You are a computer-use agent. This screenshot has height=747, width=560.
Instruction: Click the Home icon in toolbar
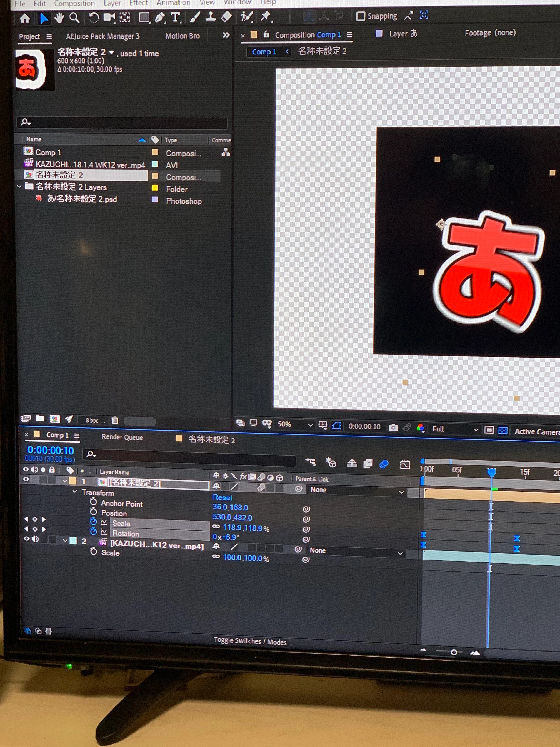pos(25,18)
